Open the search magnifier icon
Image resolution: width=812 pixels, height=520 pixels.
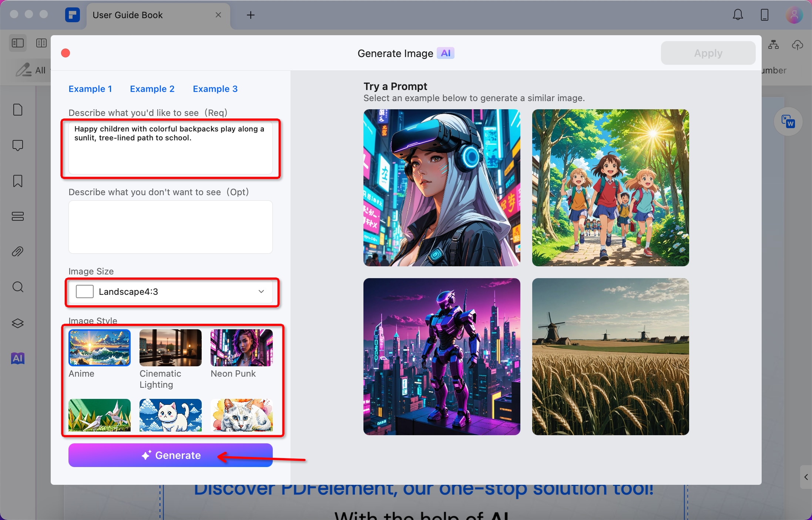click(18, 287)
